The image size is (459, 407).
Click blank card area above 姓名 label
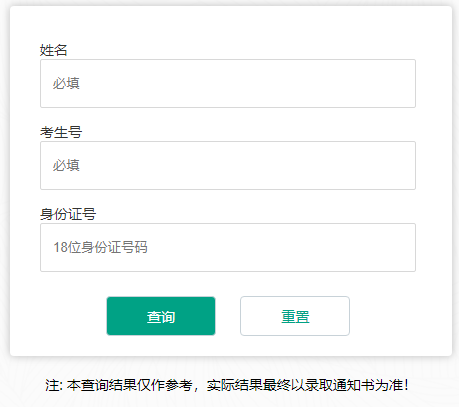tap(228, 25)
